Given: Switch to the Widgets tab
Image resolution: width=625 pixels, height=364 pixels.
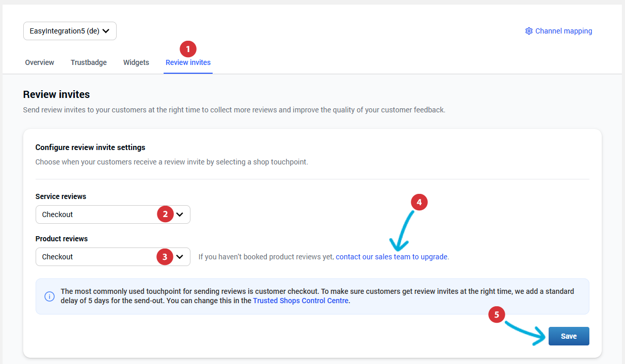Looking at the screenshot, I should click(x=136, y=62).
